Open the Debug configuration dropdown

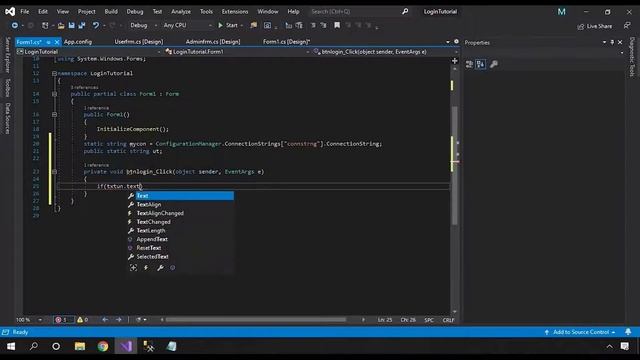[143, 25]
